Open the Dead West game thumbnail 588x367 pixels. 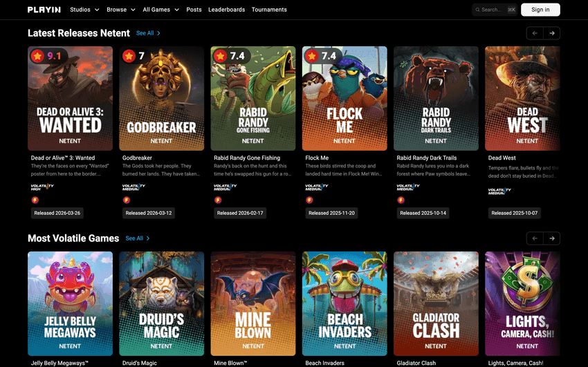(522, 99)
